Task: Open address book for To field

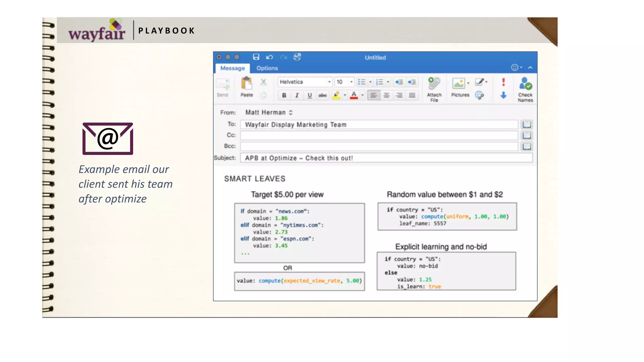Action: [527, 124]
